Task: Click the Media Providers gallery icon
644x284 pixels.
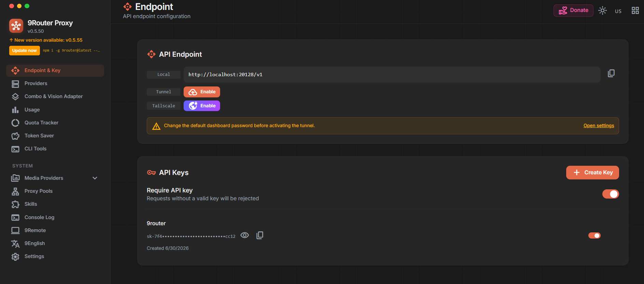Action: pyautogui.click(x=15, y=178)
